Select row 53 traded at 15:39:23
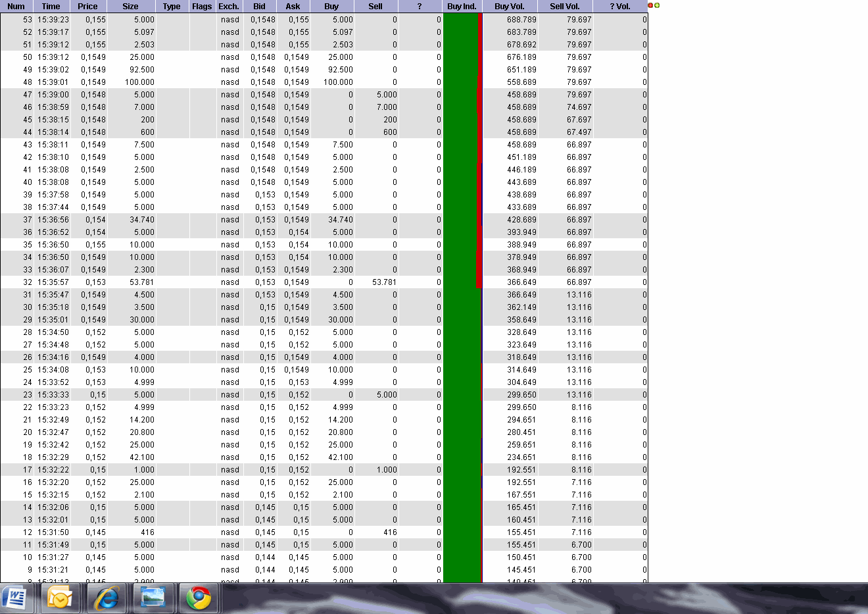868x614 pixels. pos(197,19)
